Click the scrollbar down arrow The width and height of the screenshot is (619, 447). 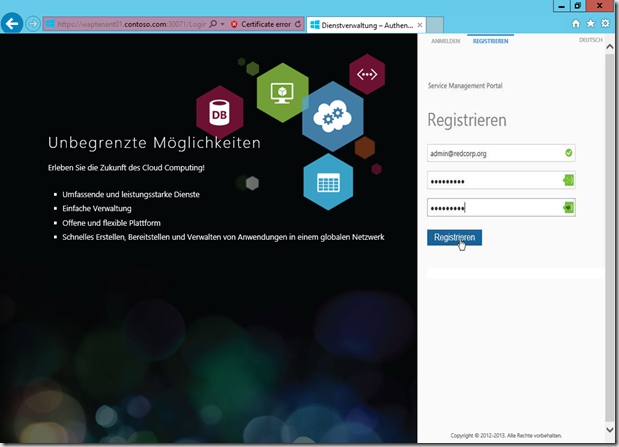click(609, 430)
